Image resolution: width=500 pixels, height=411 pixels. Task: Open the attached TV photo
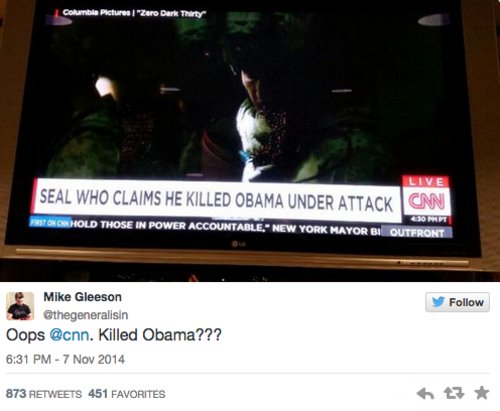(250, 141)
